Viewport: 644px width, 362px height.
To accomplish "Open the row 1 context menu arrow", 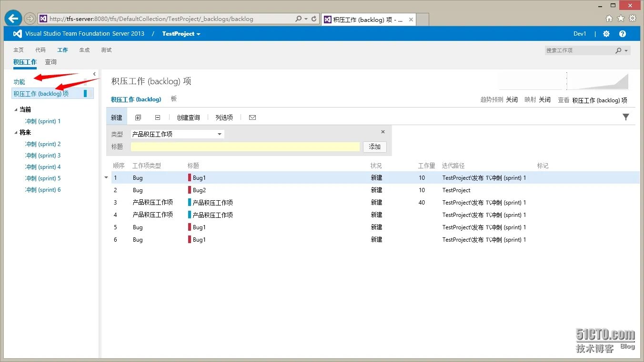I will click(106, 178).
